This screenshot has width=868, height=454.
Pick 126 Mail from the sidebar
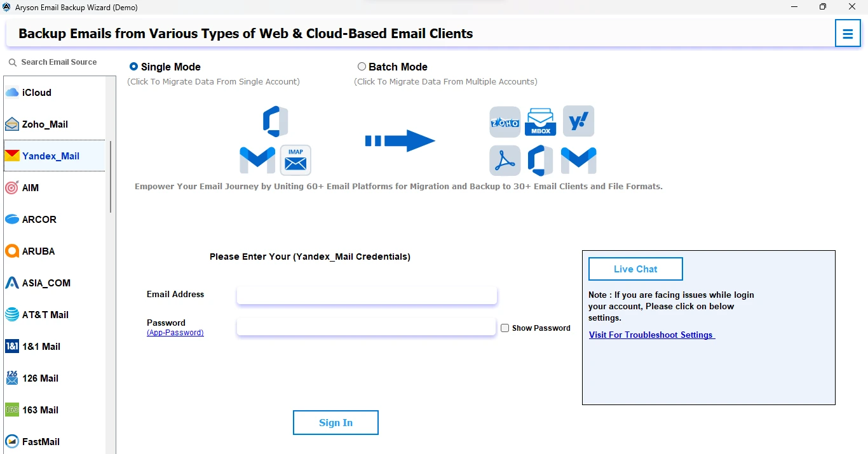(x=39, y=378)
